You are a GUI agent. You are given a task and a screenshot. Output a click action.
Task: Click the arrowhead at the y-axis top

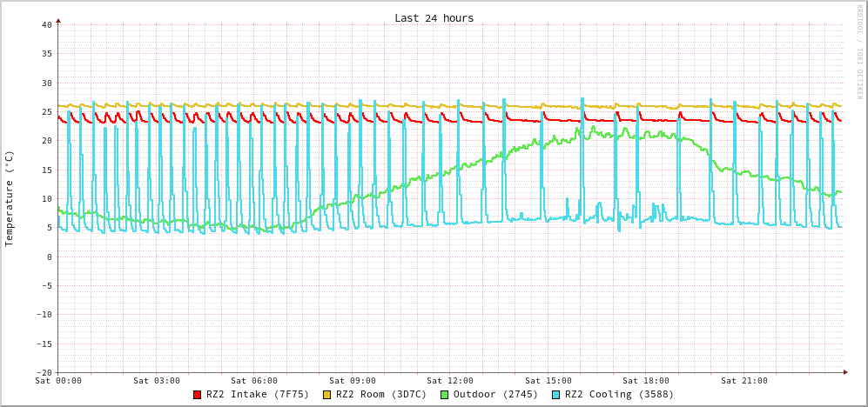[58, 20]
